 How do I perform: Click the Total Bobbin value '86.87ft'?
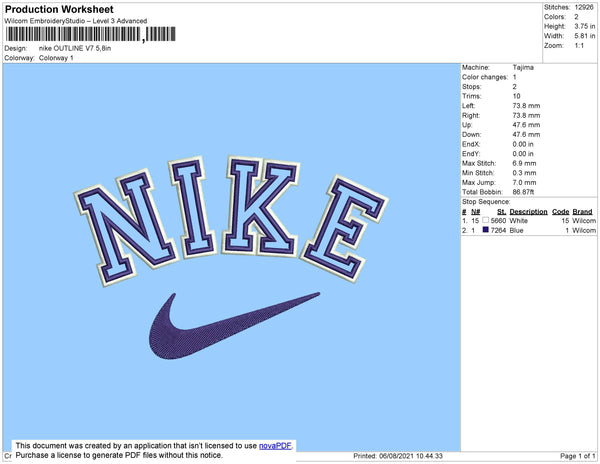(x=523, y=192)
